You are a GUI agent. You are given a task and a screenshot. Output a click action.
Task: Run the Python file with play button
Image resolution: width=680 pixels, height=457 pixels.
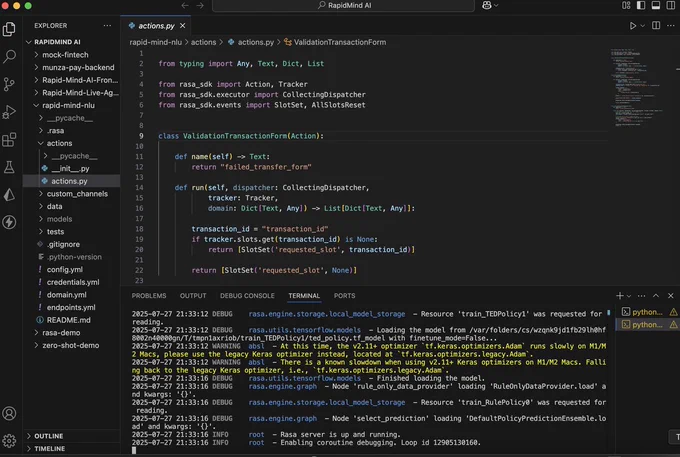coord(633,26)
